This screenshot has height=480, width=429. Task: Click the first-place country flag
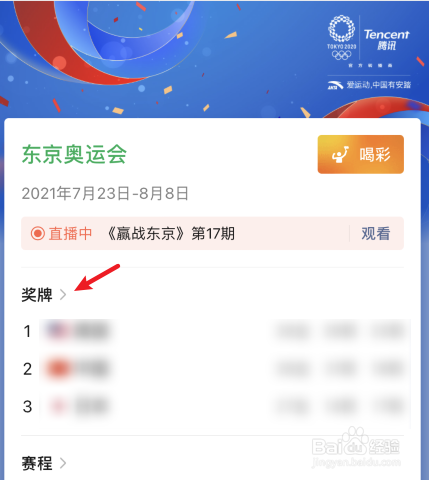[59, 331]
